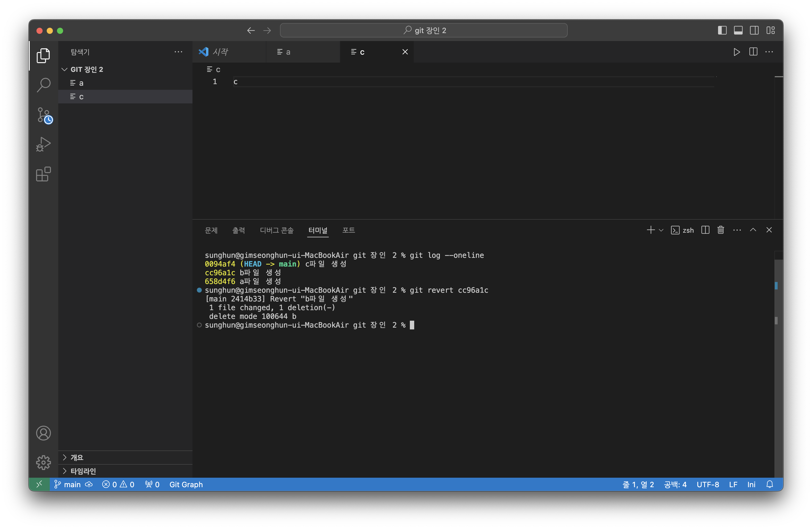Switch to the 출력 panel tab

click(238, 230)
